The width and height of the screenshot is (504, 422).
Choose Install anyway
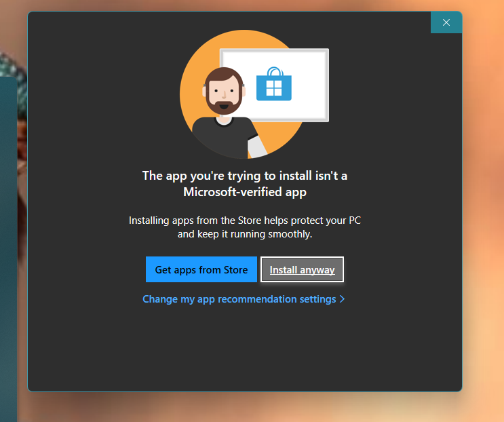(302, 269)
